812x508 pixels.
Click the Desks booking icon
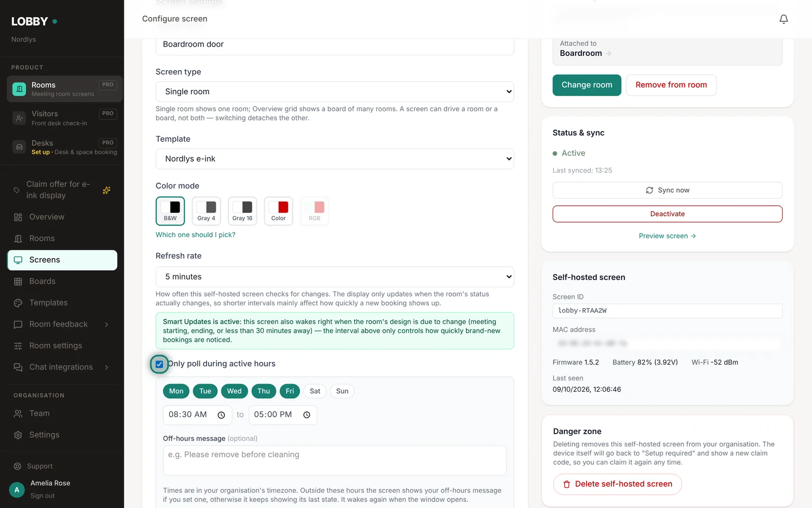[19, 147]
